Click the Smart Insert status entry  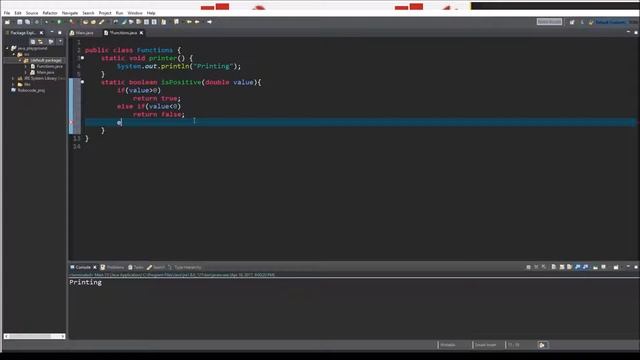485,345
